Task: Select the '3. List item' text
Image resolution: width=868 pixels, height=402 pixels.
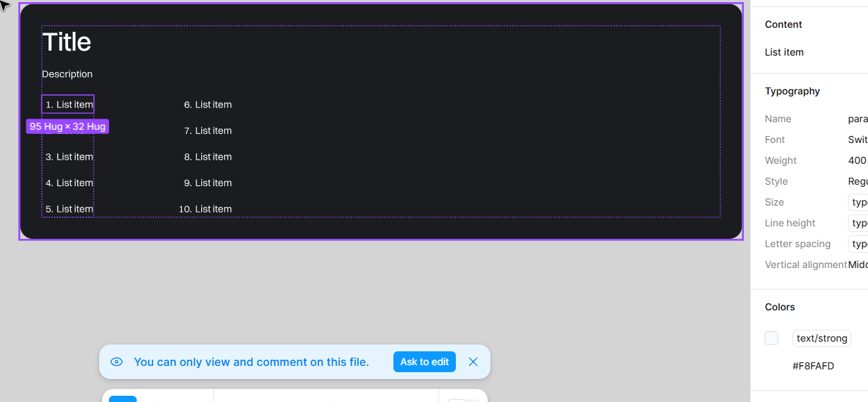Action: [x=69, y=157]
